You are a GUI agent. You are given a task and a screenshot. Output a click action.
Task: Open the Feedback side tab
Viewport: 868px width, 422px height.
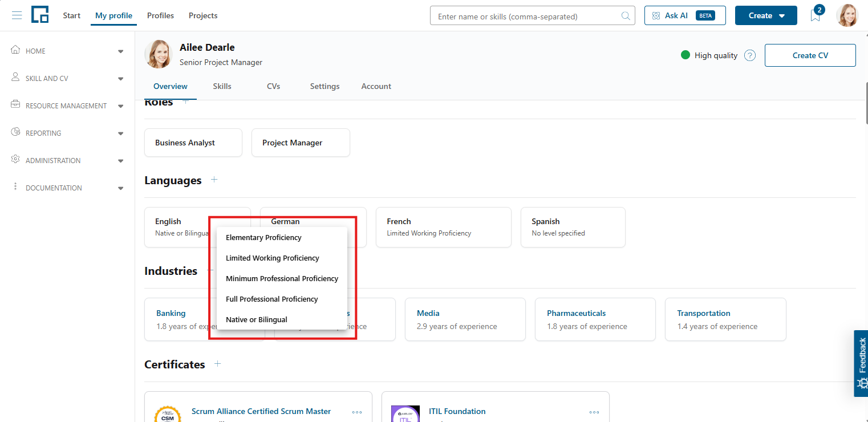tap(861, 363)
